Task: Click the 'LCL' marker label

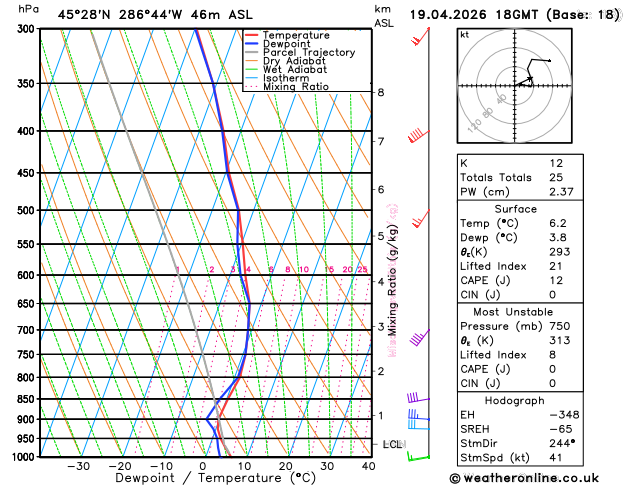Action: pyautogui.click(x=392, y=444)
